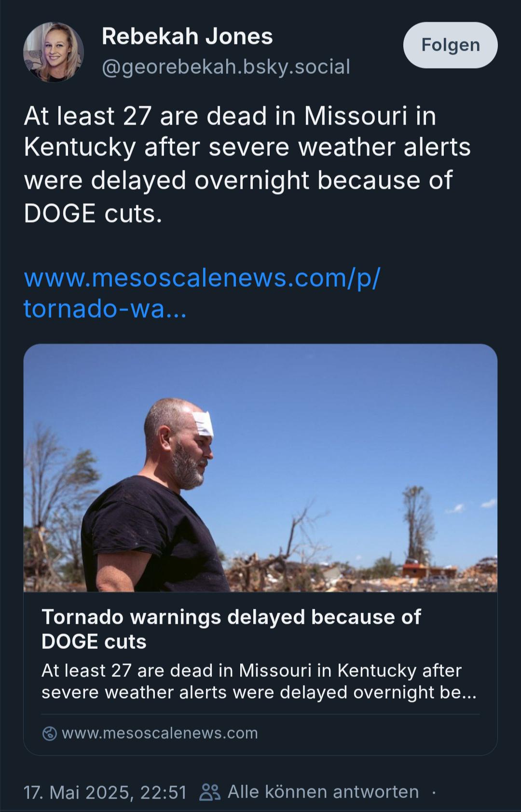Open the www.mesoscalenews.com/p/ link in the post

pyautogui.click(x=202, y=278)
